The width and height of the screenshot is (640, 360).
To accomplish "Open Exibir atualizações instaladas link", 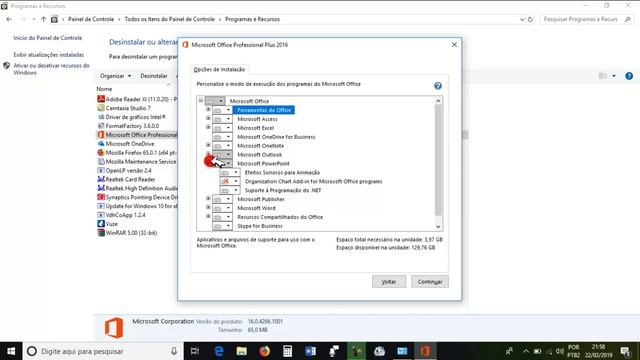I will (x=49, y=55).
